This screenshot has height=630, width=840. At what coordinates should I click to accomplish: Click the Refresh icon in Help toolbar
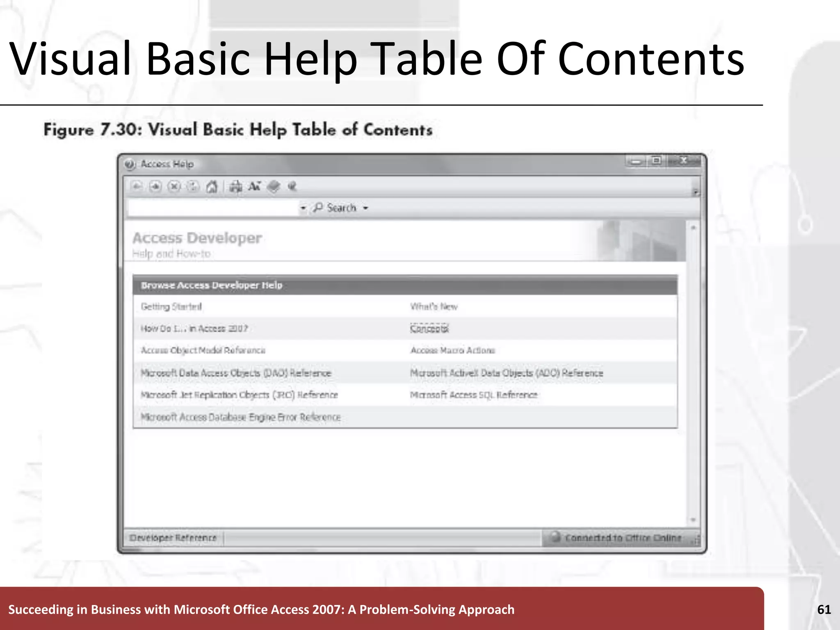click(x=193, y=187)
